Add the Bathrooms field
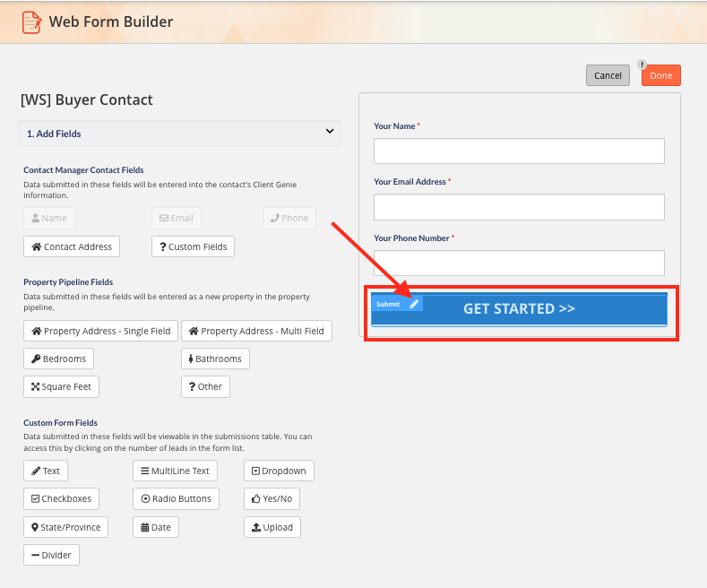This screenshot has height=588, width=707. coord(216,359)
